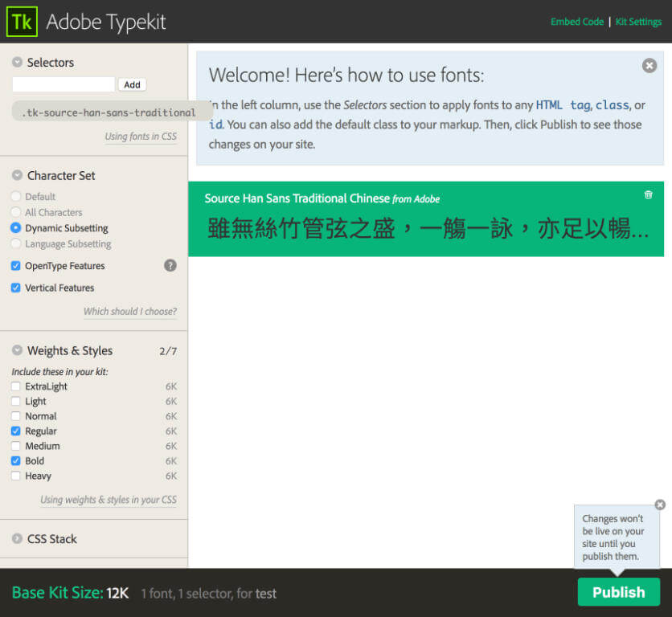Switch Character Set to All Characters
Viewport: 672px width, 617px height.
[x=14, y=212]
